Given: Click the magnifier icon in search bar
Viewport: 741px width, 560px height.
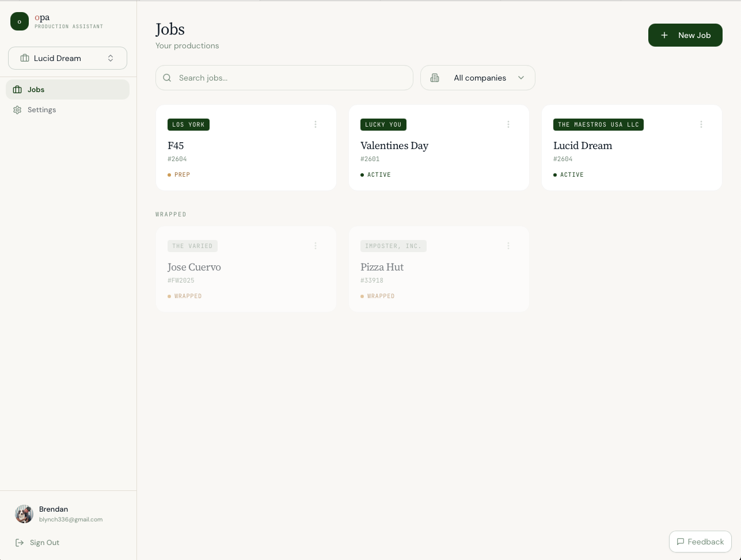Looking at the screenshot, I should 167,78.
